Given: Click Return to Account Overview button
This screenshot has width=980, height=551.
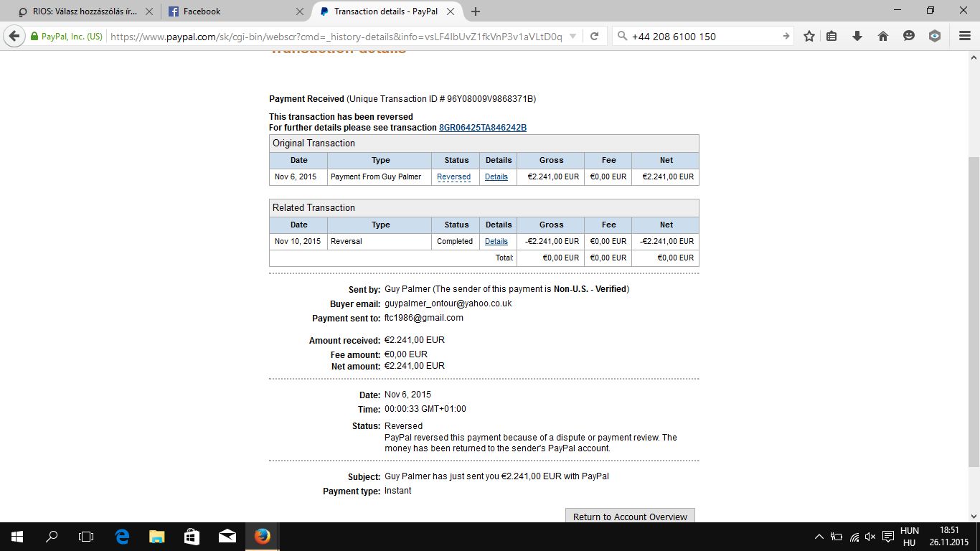Looking at the screenshot, I should tap(630, 516).
